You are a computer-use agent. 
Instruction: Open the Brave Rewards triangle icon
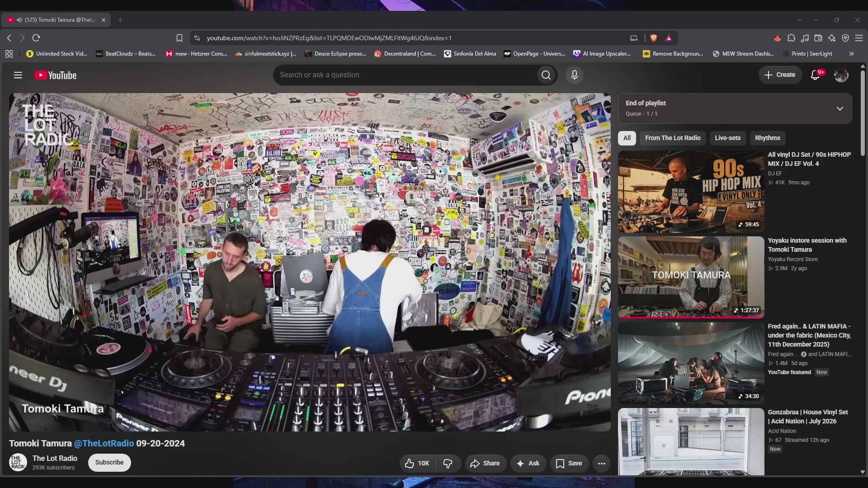(669, 38)
